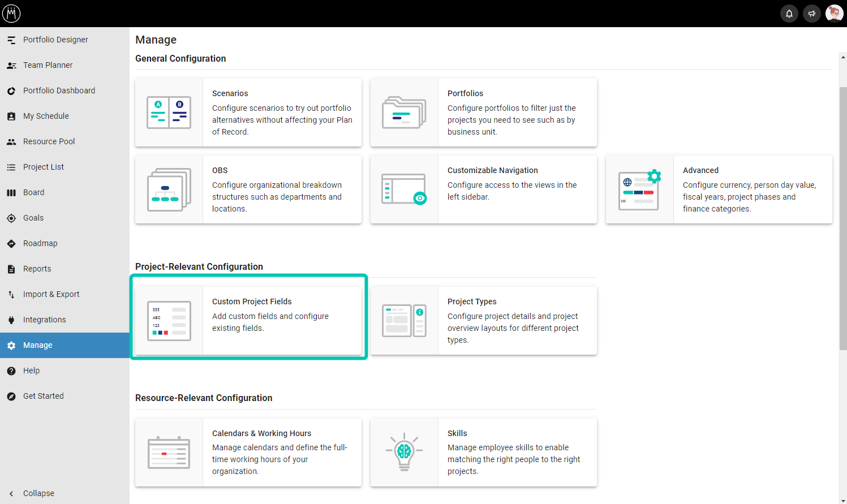Click the Calendars & Working Hours illustration

[x=169, y=453]
